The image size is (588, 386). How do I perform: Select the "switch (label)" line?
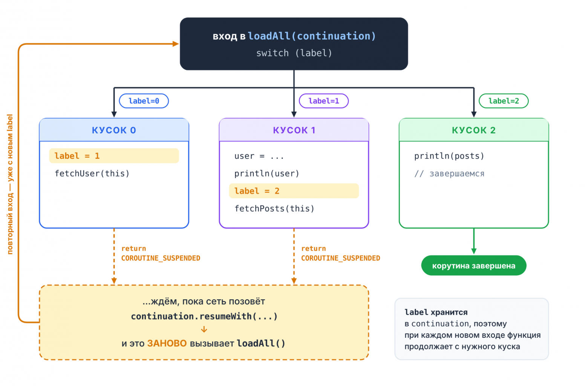point(294,53)
